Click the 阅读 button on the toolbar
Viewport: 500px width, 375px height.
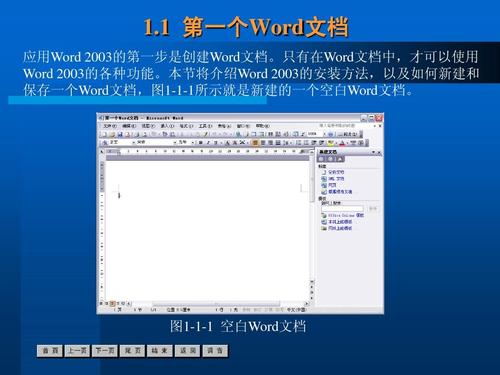(x=347, y=134)
